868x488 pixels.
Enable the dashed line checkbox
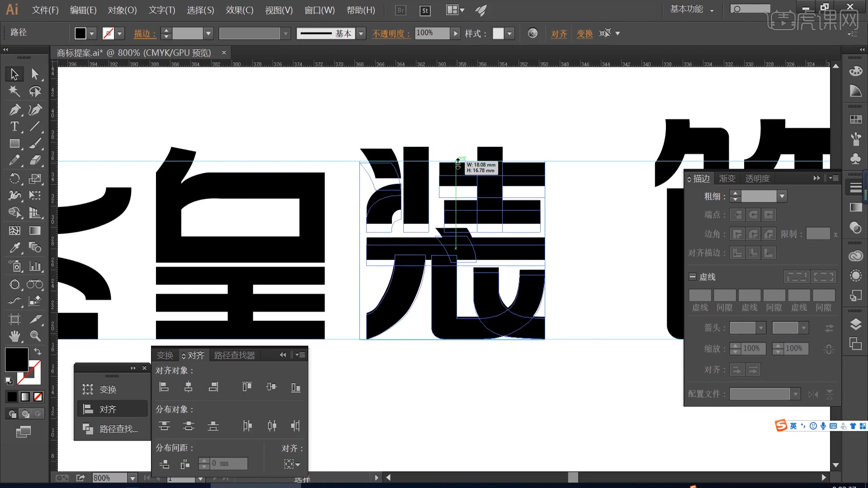[693, 277]
